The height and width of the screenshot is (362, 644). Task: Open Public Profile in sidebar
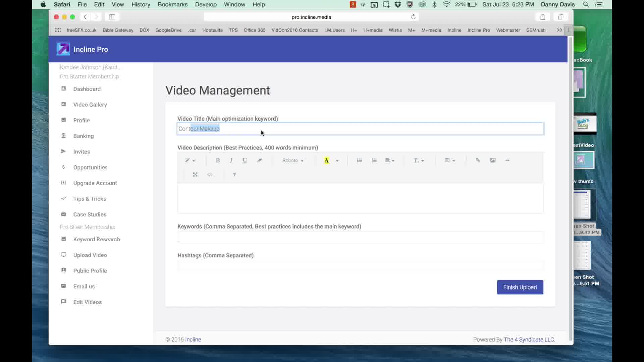click(90, 271)
